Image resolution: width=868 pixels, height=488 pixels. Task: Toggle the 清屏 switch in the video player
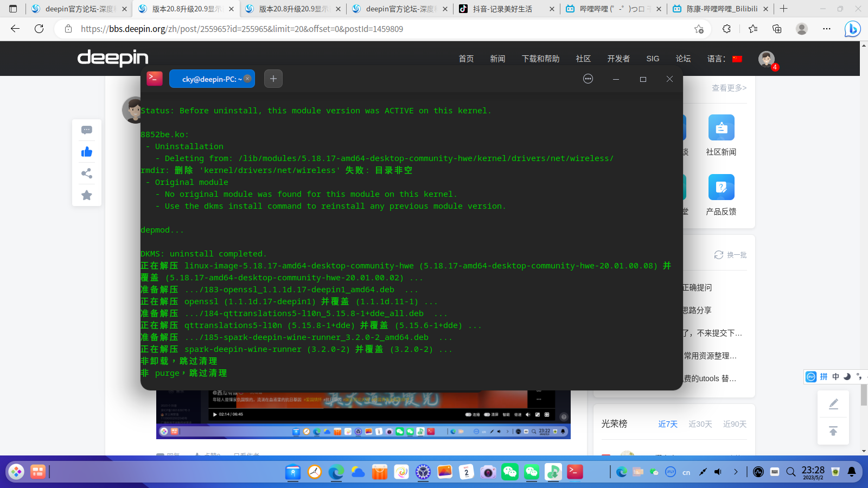point(487,415)
